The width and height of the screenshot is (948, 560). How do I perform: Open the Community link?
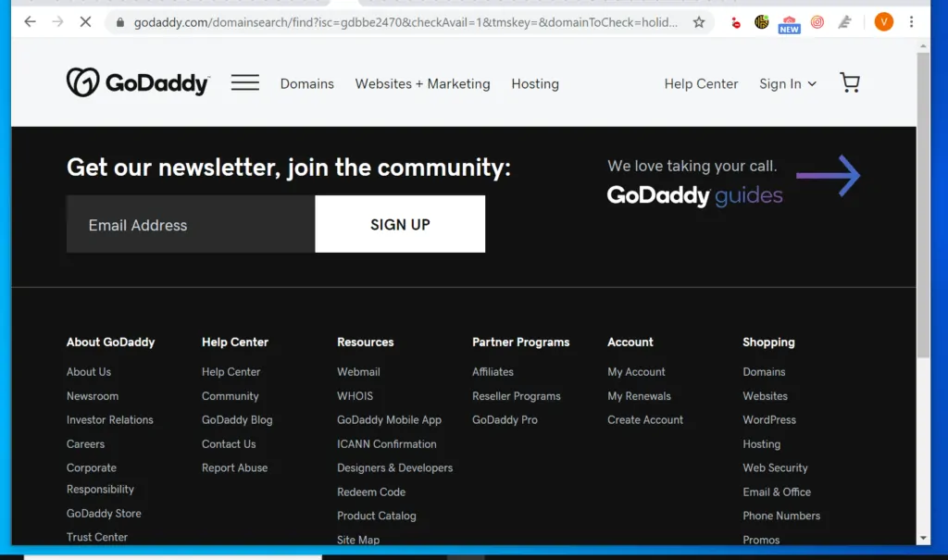231,396
